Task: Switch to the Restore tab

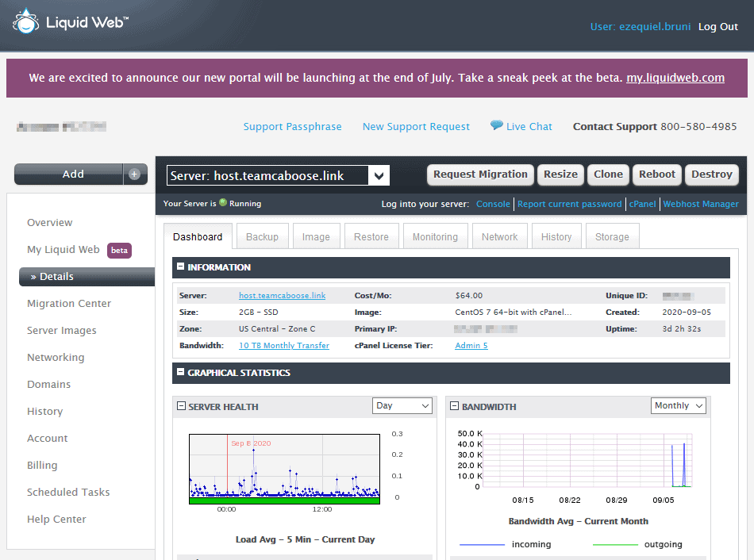Action: [371, 236]
